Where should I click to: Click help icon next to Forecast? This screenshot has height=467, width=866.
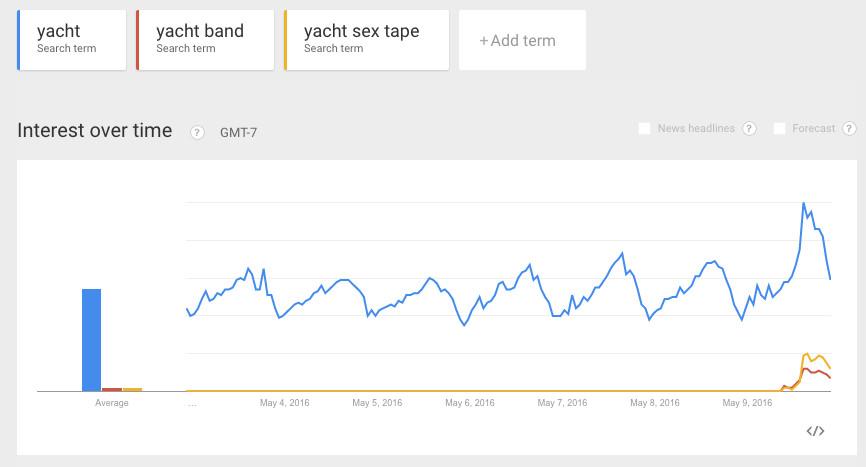point(849,128)
